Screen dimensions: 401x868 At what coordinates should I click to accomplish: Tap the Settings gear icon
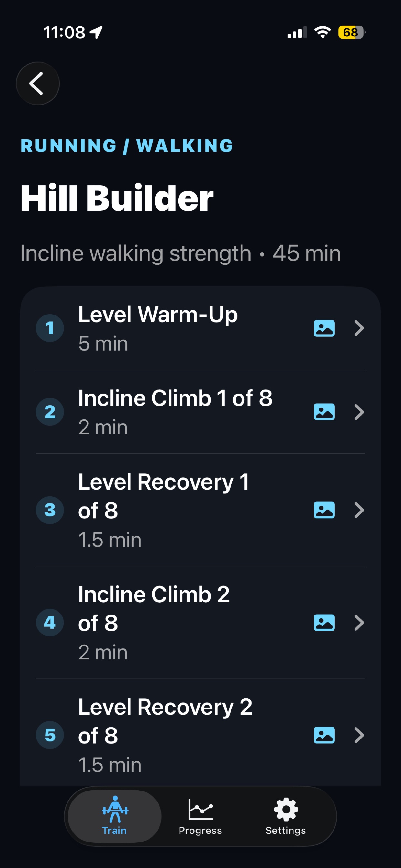[286, 809]
